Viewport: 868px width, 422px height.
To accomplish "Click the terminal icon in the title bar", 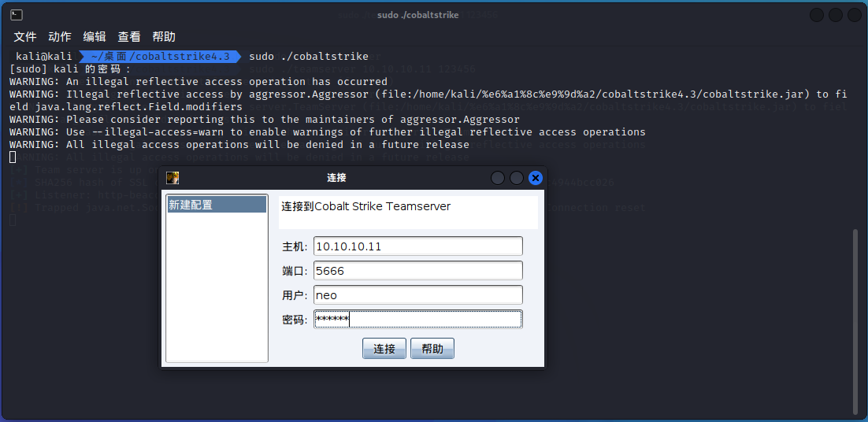I will click(16, 15).
